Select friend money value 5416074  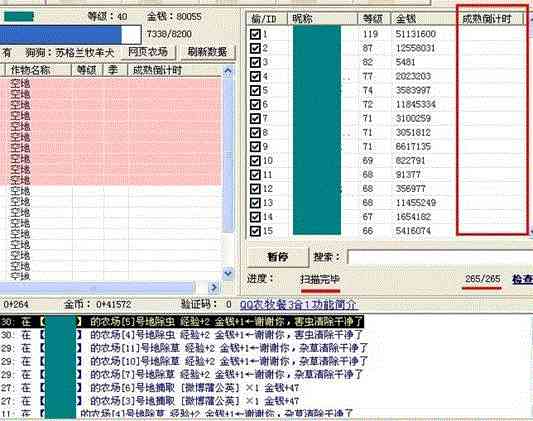413,231
